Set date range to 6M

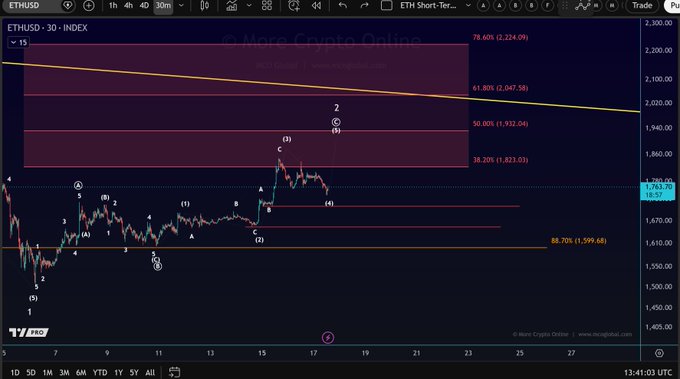pyautogui.click(x=81, y=372)
